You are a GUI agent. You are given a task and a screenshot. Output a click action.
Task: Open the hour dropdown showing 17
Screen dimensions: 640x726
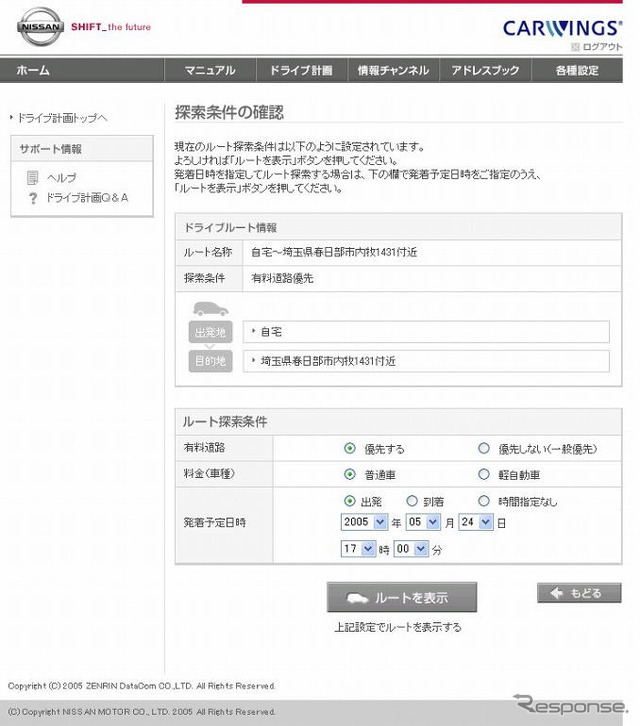coord(358,549)
